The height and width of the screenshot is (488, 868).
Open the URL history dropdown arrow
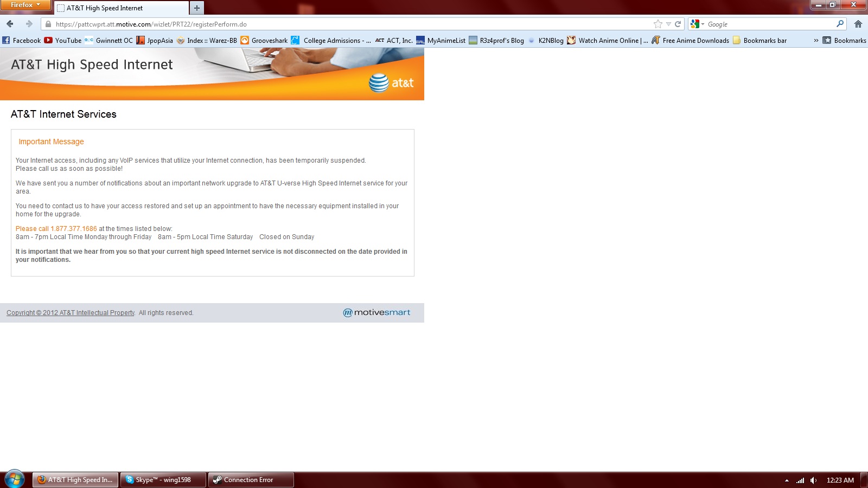tap(668, 24)
